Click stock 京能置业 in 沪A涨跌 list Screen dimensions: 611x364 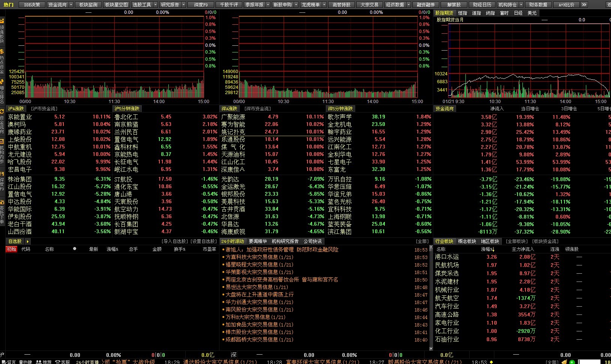20,117
